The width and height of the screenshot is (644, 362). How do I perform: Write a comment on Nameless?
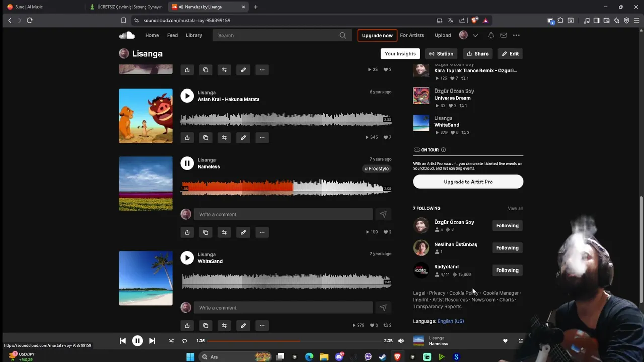point(283,214)
